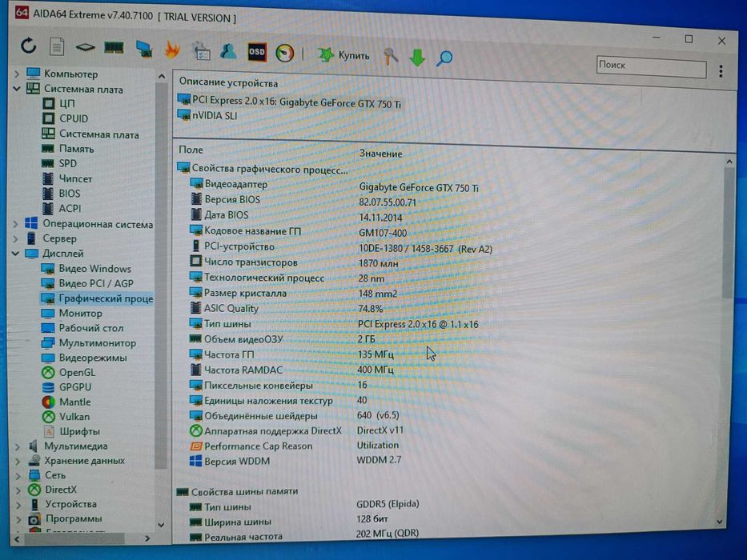The width and height of the screenshot is (747, 560).
Task: Click the GM107-400 value
Action: [x=383, y=233]
